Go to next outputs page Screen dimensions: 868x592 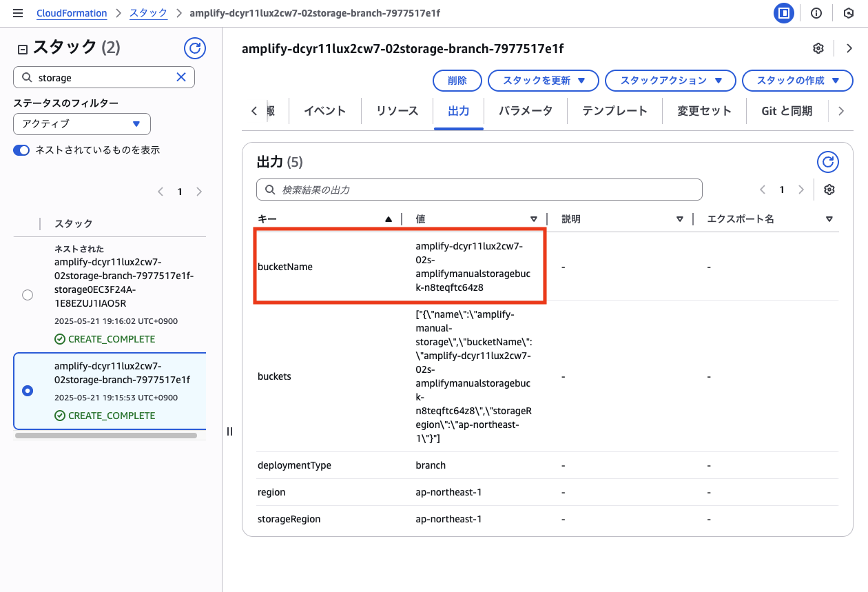coord(801,190)
